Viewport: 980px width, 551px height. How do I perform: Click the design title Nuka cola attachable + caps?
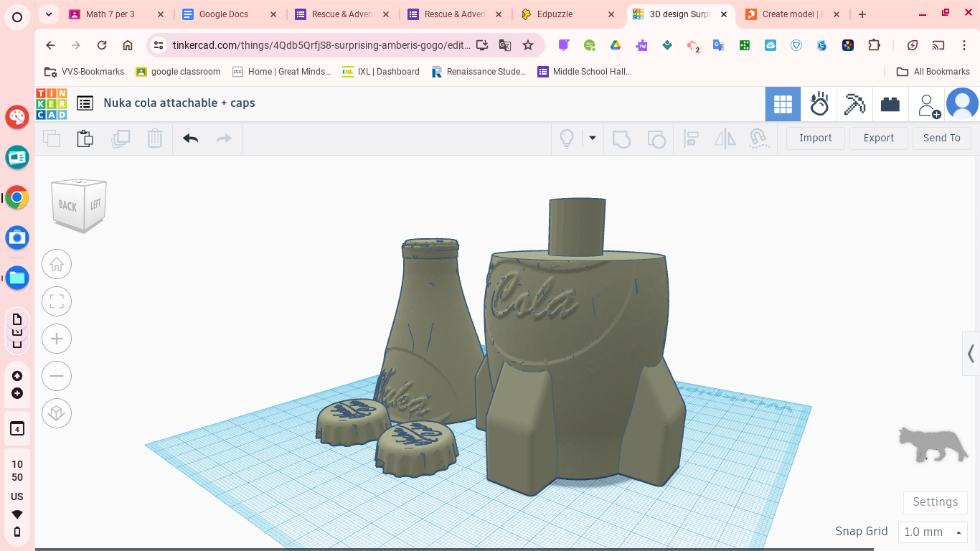(179, 103)
